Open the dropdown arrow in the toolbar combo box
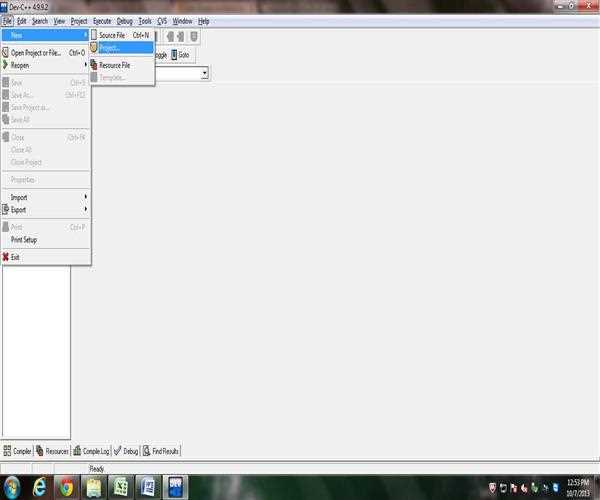The width and height of the screenshot is (600, 500). (x=204, y=73)
